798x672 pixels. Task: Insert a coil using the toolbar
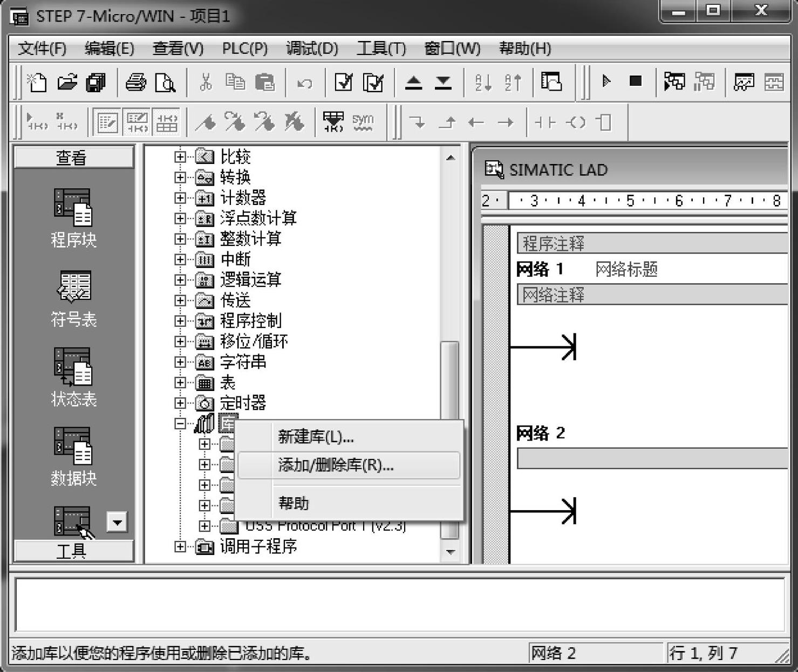click(x=575, y=122)
